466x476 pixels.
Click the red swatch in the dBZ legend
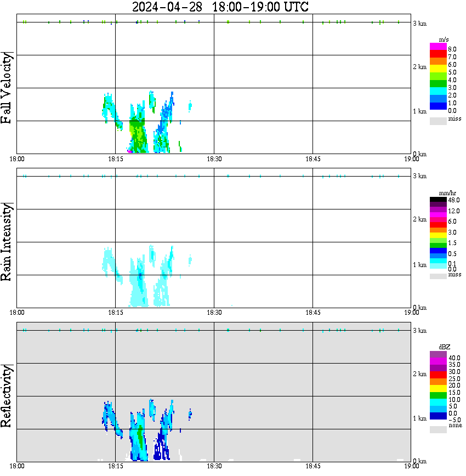pos(438,375)
